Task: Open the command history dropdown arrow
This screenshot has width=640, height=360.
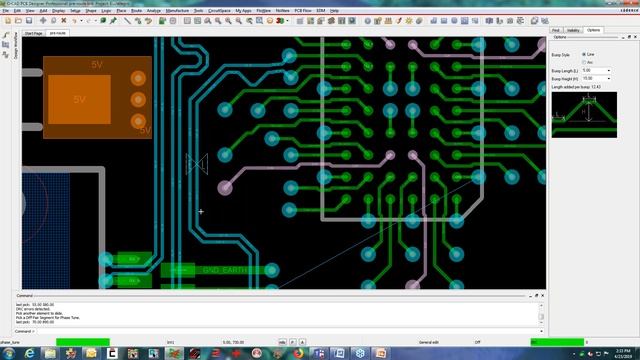Action: click(x=541, y=331)
